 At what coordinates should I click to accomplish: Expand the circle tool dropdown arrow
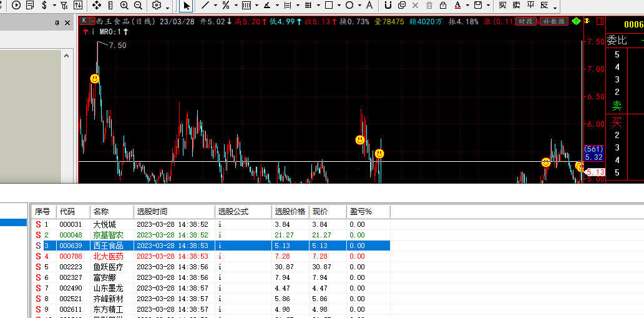[x=359, y=6]
